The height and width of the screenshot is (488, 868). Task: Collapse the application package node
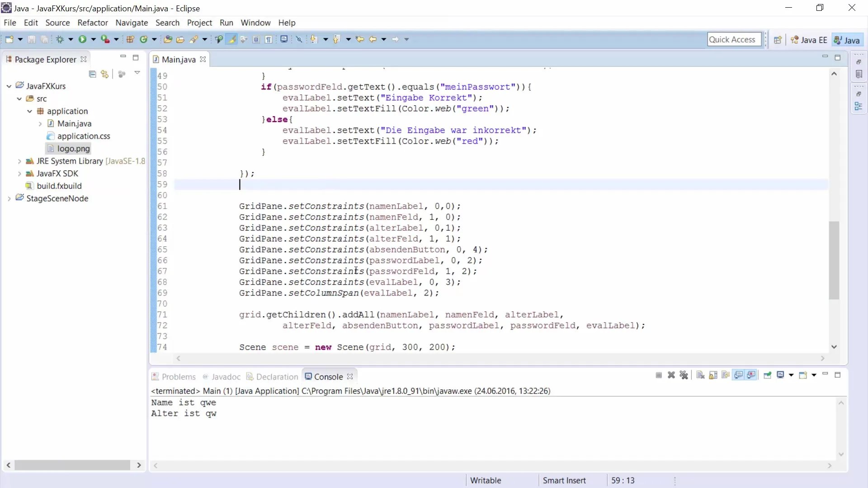coord(30,111)
